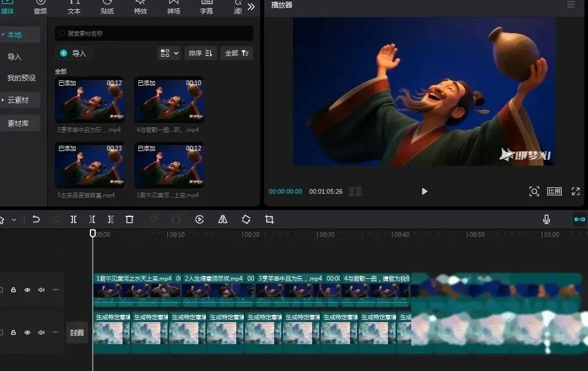Play the video in the player
This screenshot has height=371, width=588.
(424, 191)
